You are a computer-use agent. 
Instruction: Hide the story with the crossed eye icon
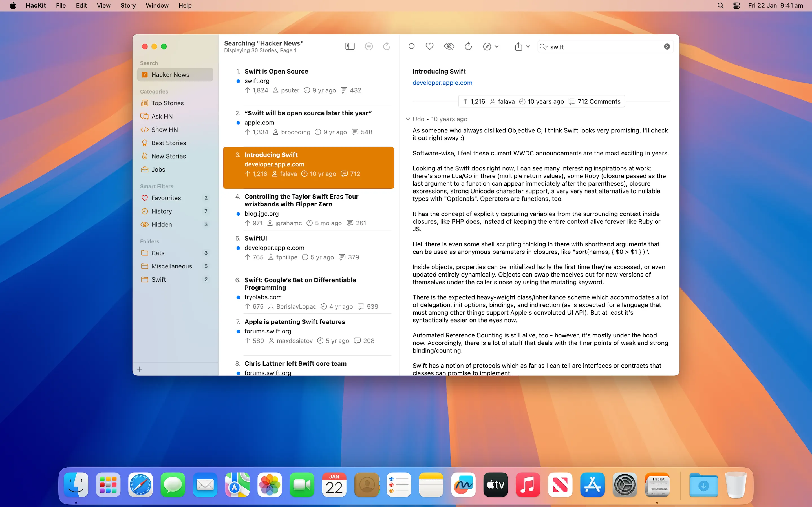point(449,46)
